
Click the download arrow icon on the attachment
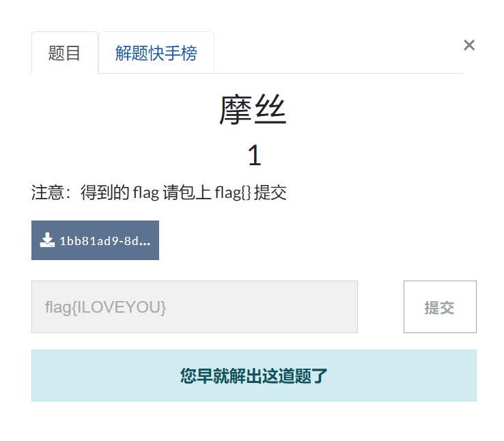tap(47, 240)
